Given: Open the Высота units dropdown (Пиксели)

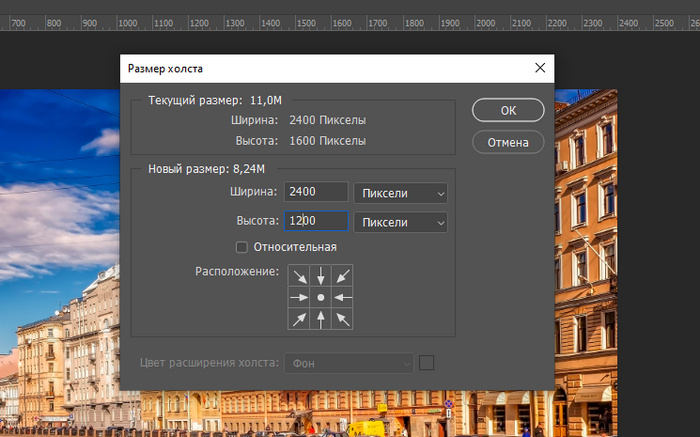Looking at the screenshot, I should [x=401, y=222].
